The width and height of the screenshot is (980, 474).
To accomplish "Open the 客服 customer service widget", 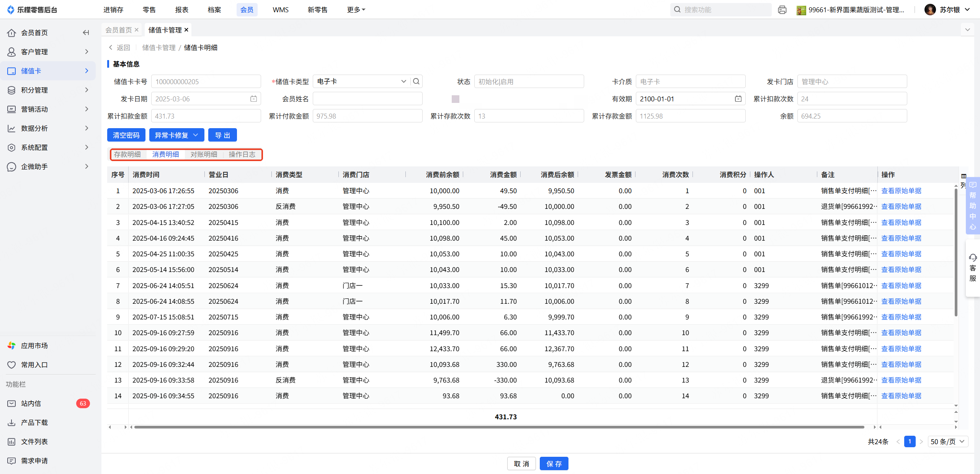I will pyautogui.click(x=972, y=268).
